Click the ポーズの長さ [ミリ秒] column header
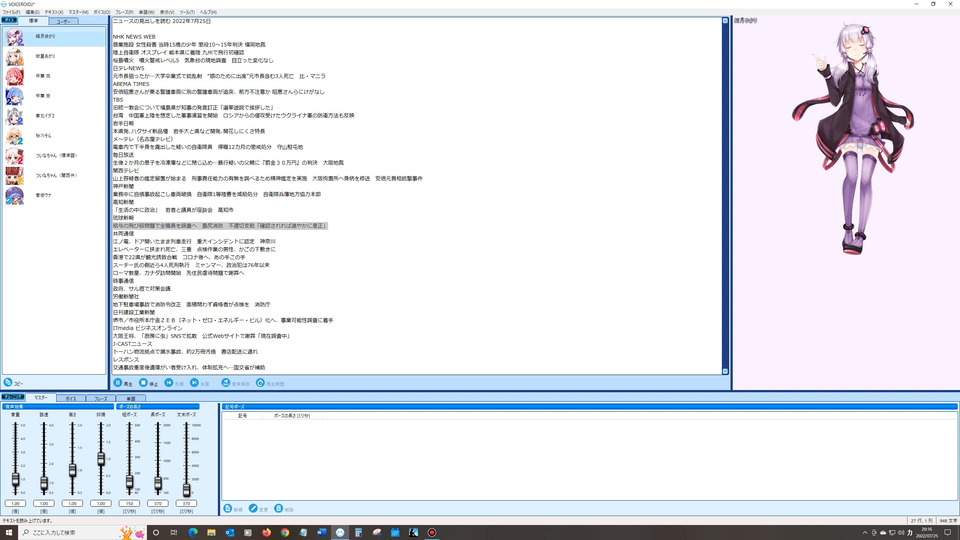The width and height of the screenshot is (960, 540). 291,416
